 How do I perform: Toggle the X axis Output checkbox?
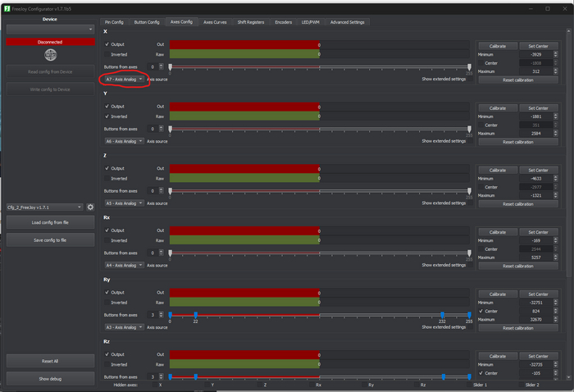(x=107, y=44)
